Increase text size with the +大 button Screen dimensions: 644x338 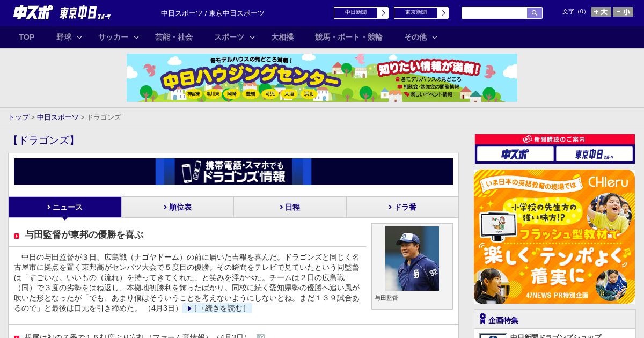point(601,12)
